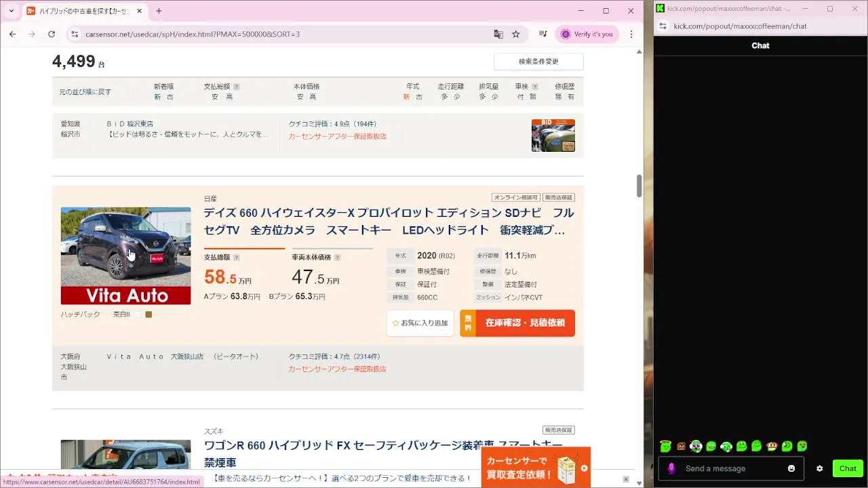Add Dayz to favorites with お気に入り追加
868x488 pixels.
coord(420,323)
